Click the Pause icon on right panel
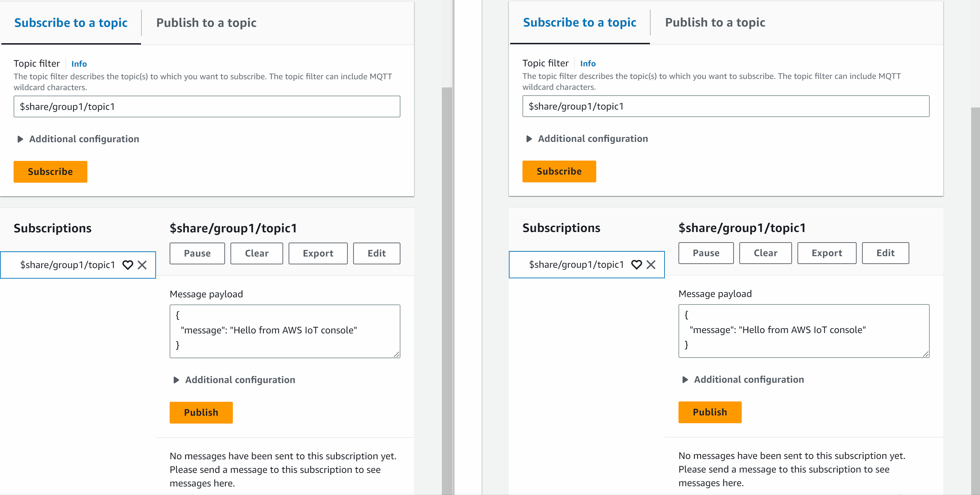 (705, 253)
